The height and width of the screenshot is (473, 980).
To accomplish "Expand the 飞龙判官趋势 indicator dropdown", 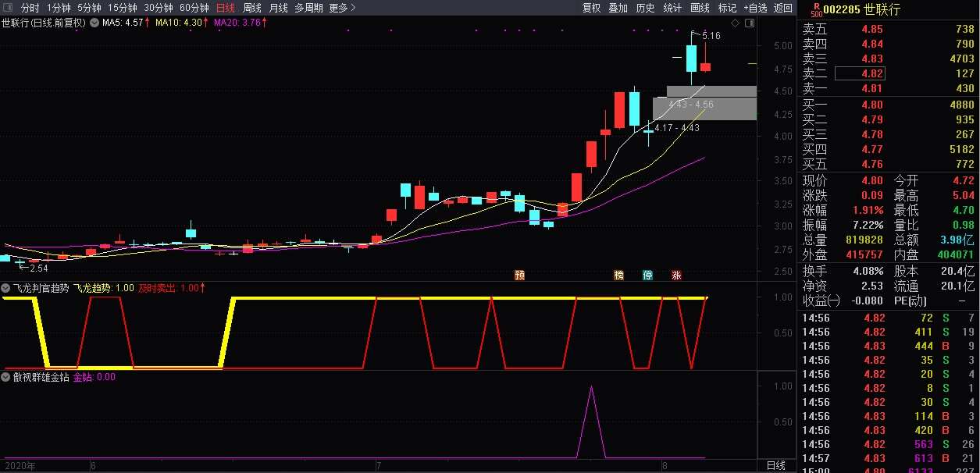I will click(6, 288).
